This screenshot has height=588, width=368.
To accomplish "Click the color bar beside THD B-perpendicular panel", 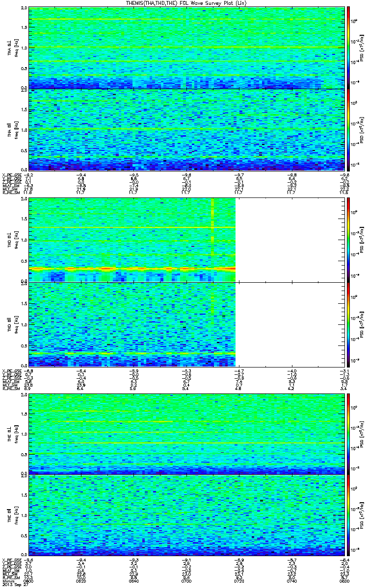I will coord(348,240).
